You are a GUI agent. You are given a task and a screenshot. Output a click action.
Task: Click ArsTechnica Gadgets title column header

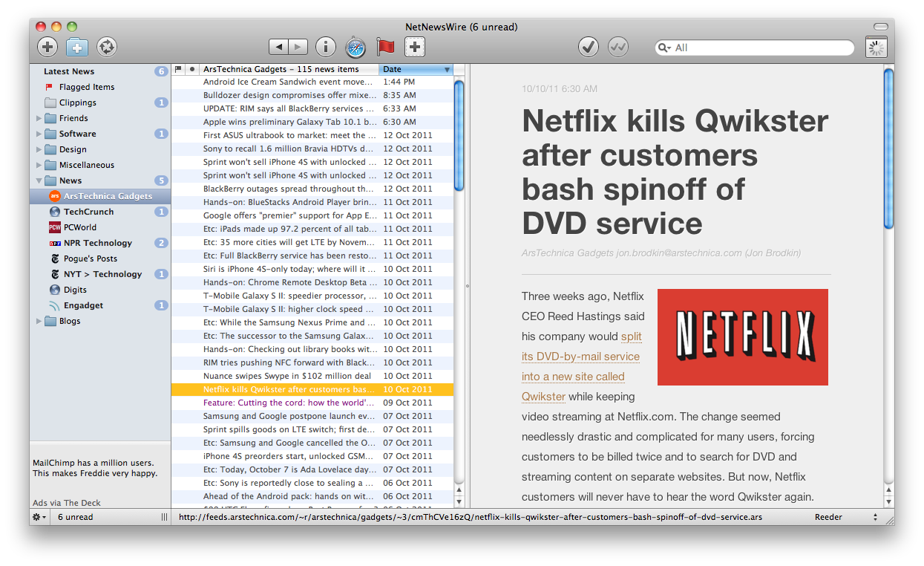pyautogui.click(x=289, y=69)
